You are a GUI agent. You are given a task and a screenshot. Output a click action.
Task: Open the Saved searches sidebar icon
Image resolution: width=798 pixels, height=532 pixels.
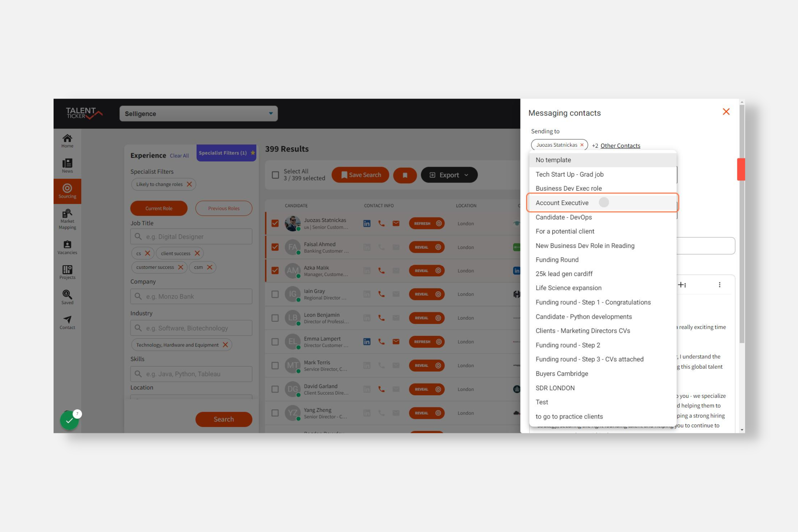point(67,297)
